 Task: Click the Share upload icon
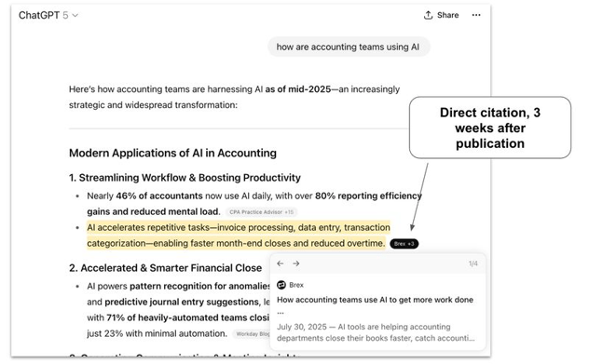(x=428, y=15)
